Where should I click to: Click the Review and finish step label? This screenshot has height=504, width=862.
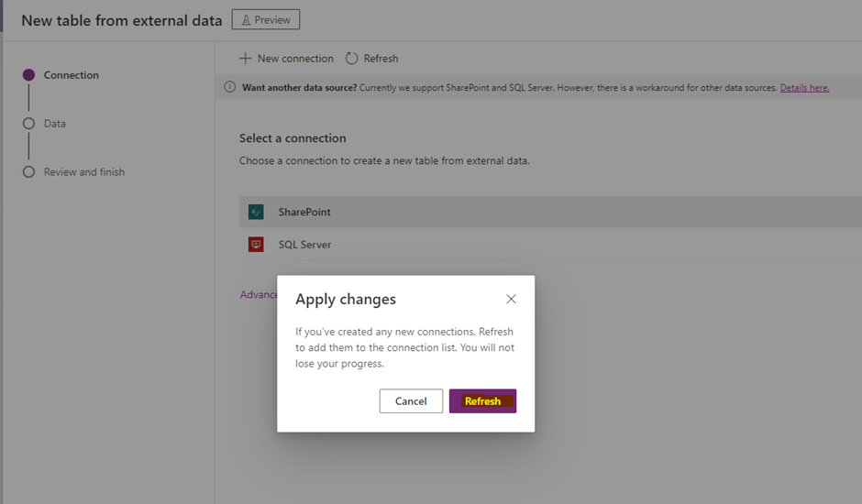84,172
